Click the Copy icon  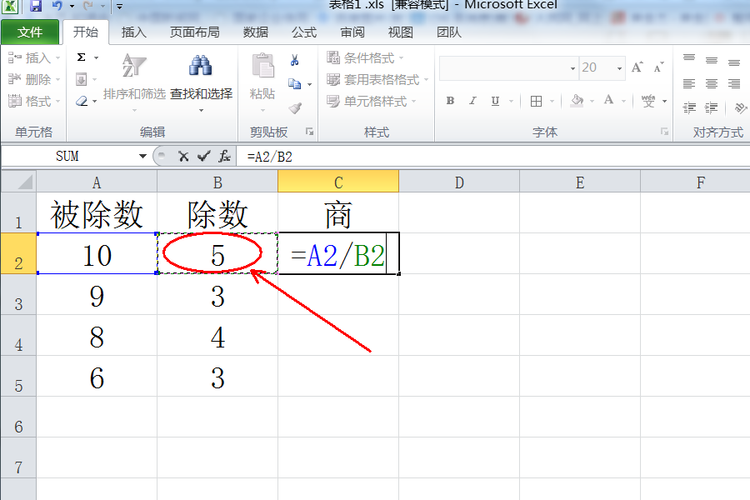tap(295, 84)
